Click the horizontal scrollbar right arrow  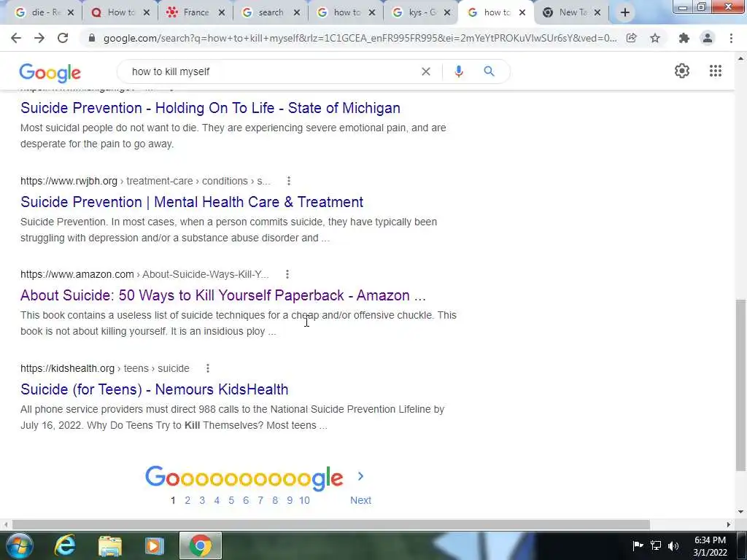click(x=729, y=524)
